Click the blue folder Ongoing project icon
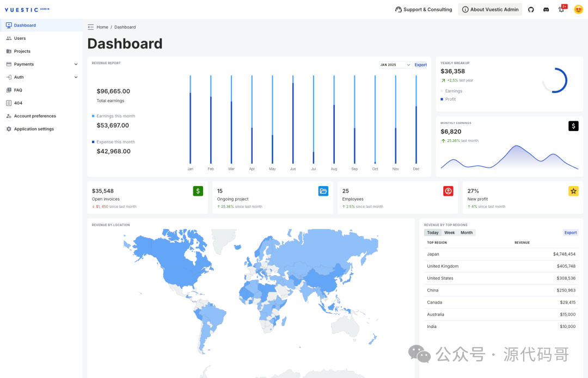Image resolution: width=588 pixels, height=378 pixels. pyautogui.click(x=323, y=191)
